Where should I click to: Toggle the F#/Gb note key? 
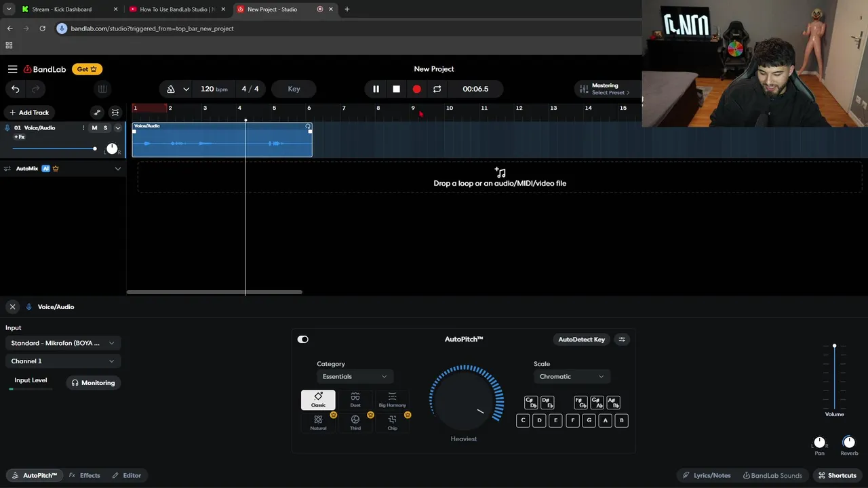coord(580,403)
